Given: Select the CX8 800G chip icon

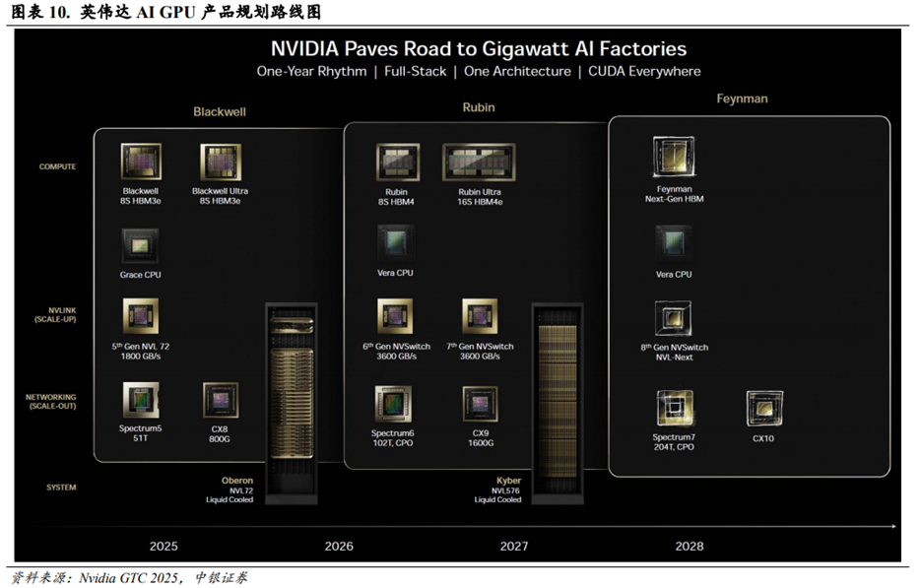Looking at the screenshot, I should click(x=220, y=400).
